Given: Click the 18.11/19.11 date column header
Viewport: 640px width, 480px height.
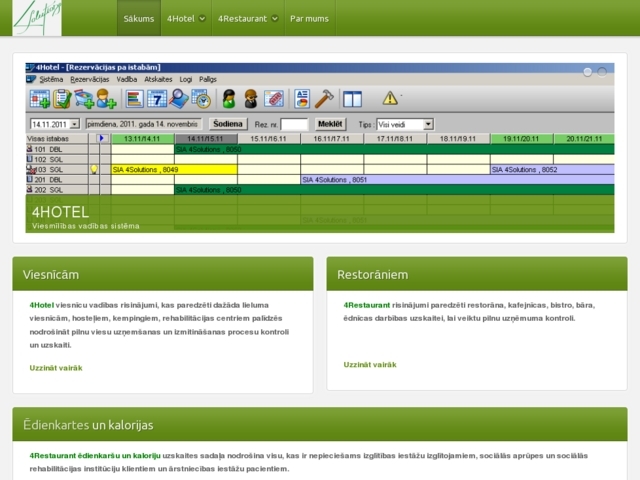Looking at the screenshot, I should point(458,139).
